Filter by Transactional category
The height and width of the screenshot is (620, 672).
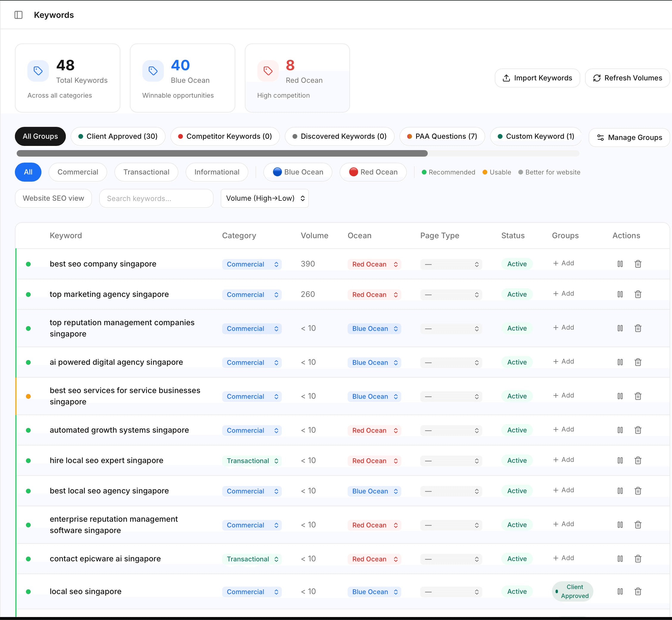click(146, 172)
